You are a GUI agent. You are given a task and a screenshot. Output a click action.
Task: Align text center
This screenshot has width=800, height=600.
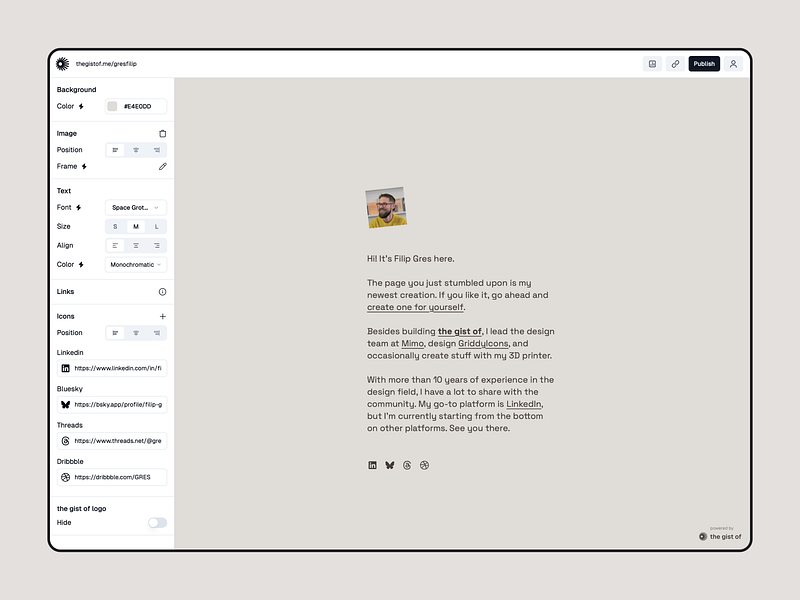[136, 245]
